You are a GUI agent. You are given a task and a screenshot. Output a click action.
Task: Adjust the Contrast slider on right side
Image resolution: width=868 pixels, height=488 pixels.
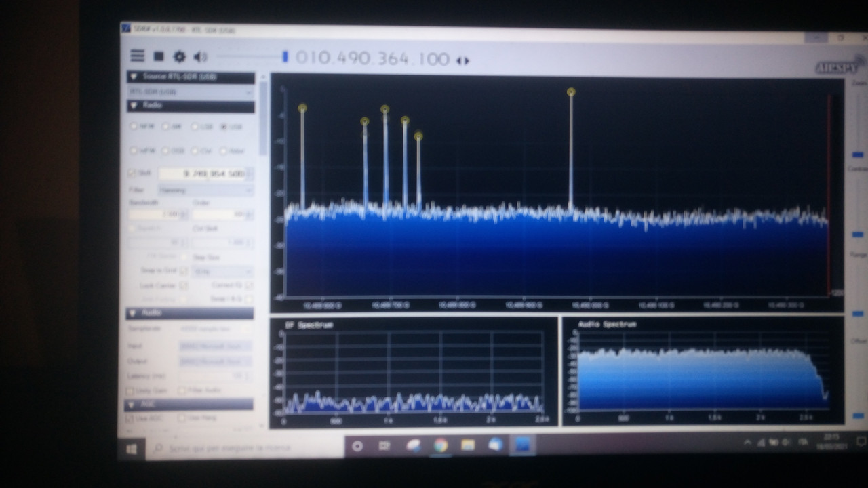(x=858, y=235)
